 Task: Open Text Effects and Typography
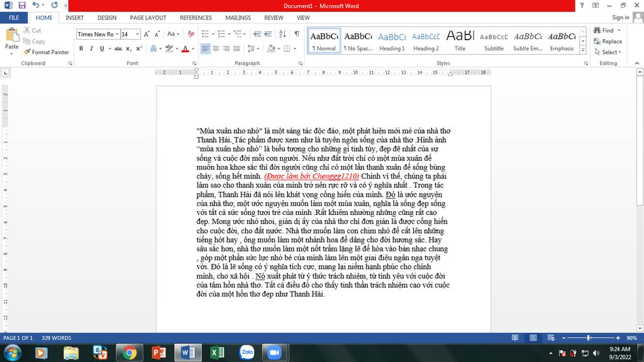click(153, 48)
